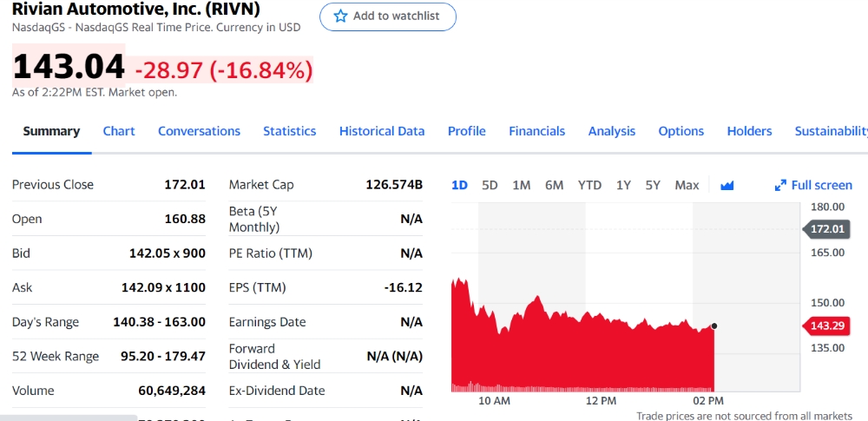Click the 143.29 current price chart label
Viewport: 868px width, 421px height.
pos(825,326)
